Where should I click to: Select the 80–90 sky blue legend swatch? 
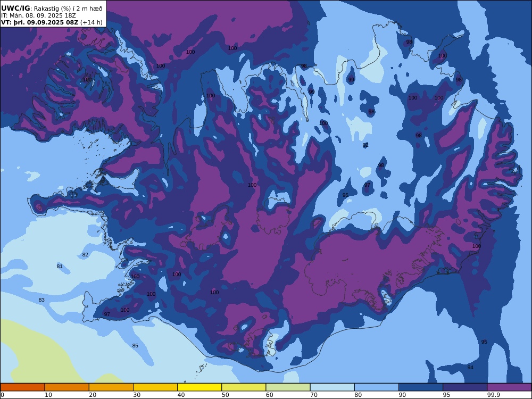[377, 387]
